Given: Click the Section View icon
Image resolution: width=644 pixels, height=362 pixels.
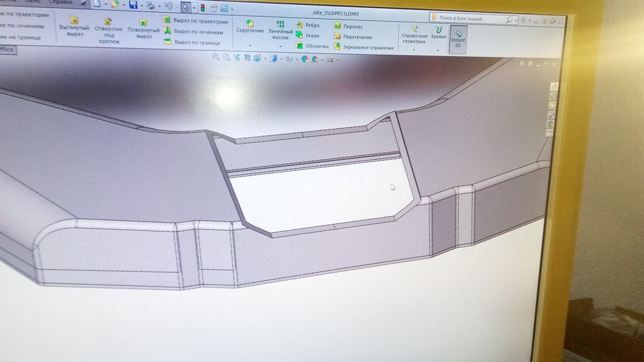Looking at the screenshot, I should (x=247, y=58).
